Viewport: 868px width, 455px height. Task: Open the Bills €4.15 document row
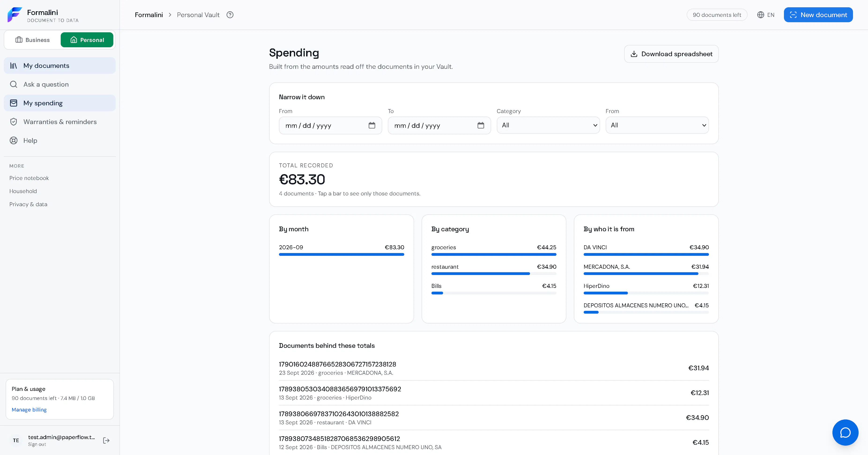pos(494,443)
